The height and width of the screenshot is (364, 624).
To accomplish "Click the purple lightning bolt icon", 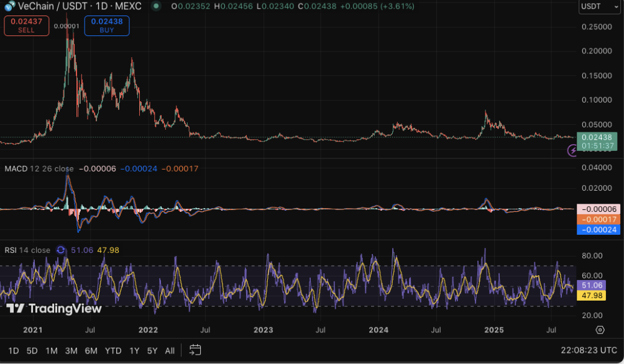I will click(572, 150).
